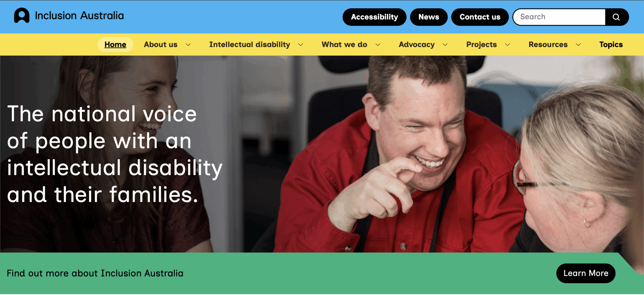Open the What we do dropdown chevron
The width and height of the screenshot is (644, 295).
(x=378, y=45)
